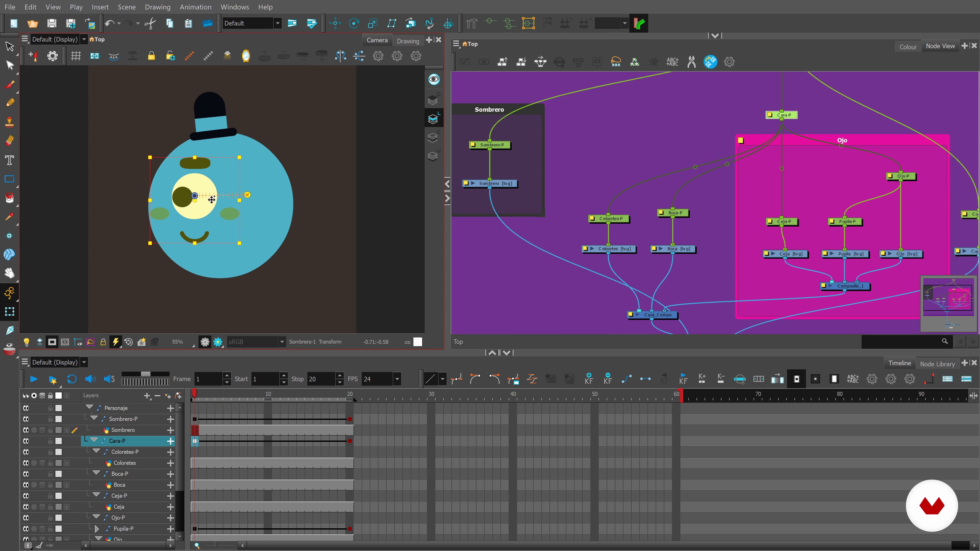Switch to the Node Library tab
Image resolution: width=980 pixels, height=551 pixels.
[937, 364]
